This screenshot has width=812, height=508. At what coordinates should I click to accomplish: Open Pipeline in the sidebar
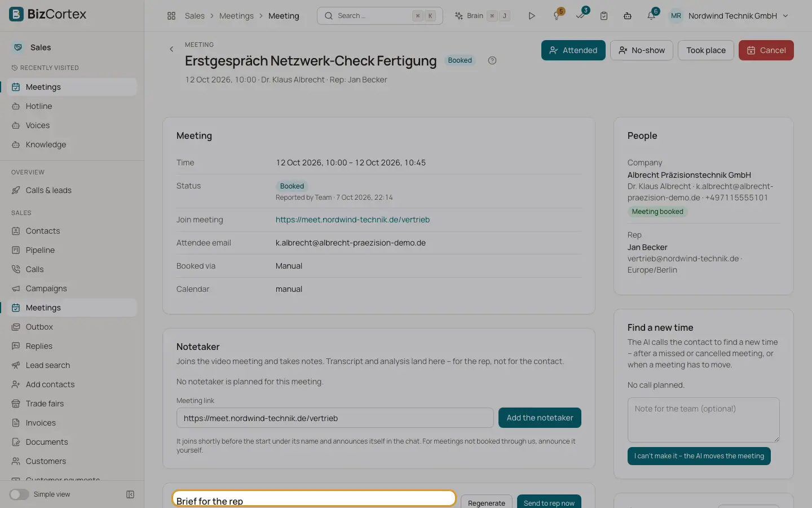point(72,250)
